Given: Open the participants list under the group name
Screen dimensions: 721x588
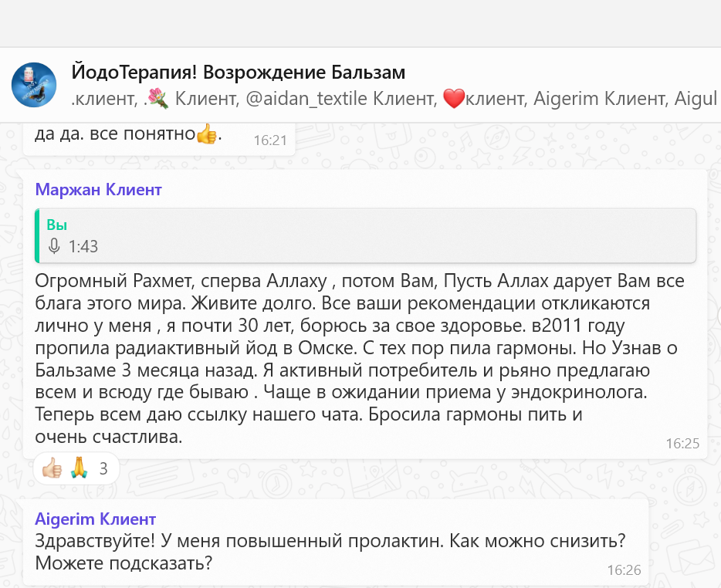Looking at the screenshot, I should pos(394,99).
